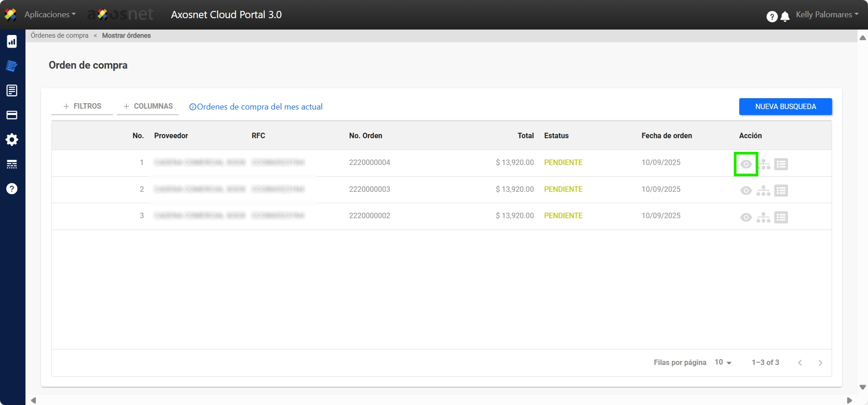Click the help question mark in sidebar

pos(12,189)
